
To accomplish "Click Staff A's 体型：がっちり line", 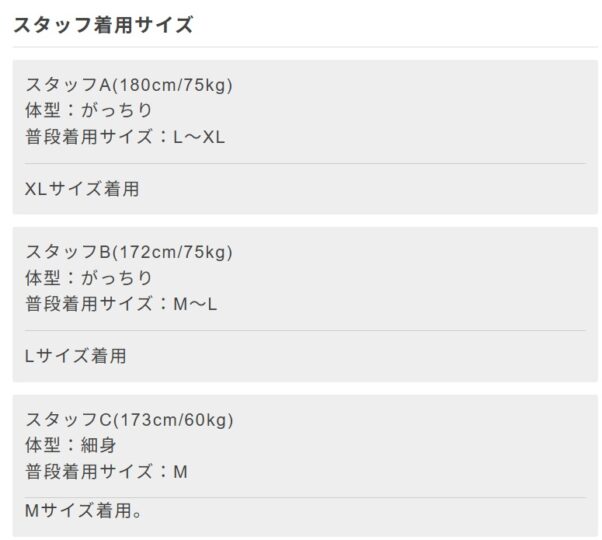I will click(89, 110).
